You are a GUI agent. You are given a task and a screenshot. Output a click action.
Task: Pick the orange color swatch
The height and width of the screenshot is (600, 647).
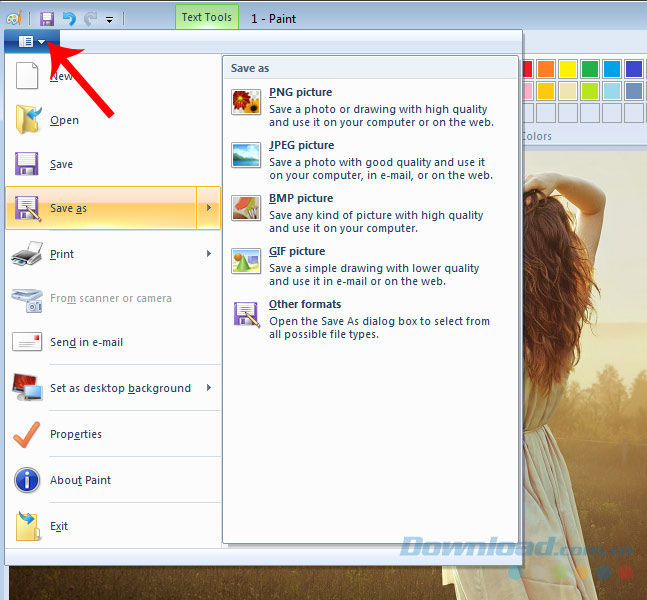[546, 69]
